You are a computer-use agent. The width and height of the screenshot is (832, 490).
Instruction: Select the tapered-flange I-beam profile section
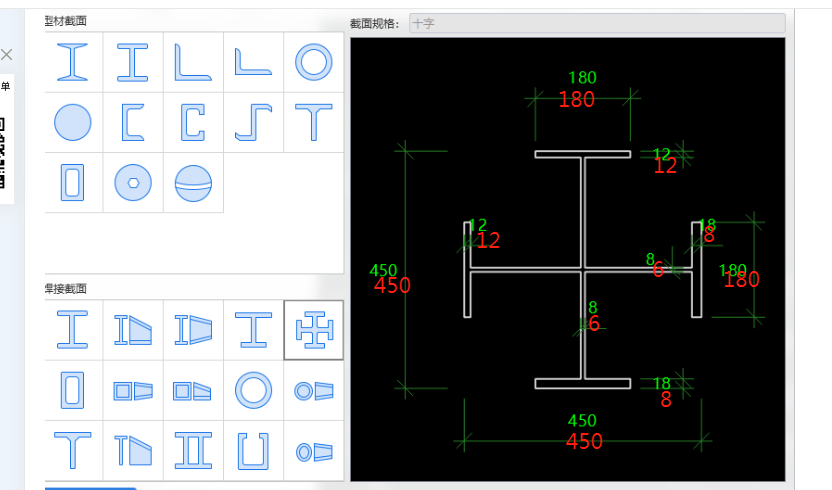coord(73,62)
